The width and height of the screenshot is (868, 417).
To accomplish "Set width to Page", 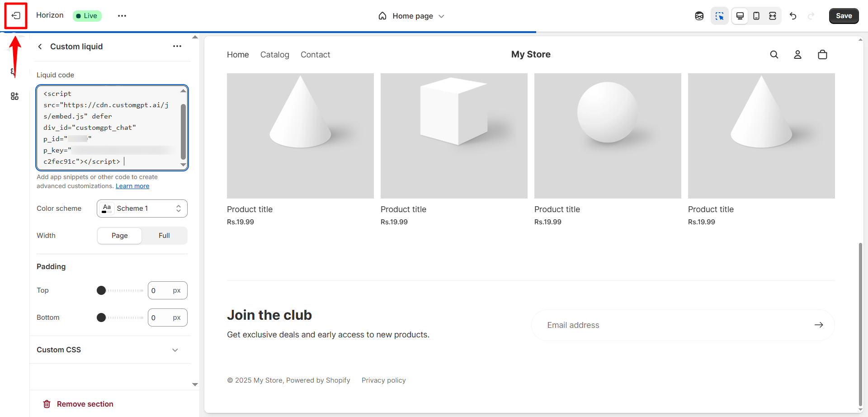I will [x=119, y=236].
